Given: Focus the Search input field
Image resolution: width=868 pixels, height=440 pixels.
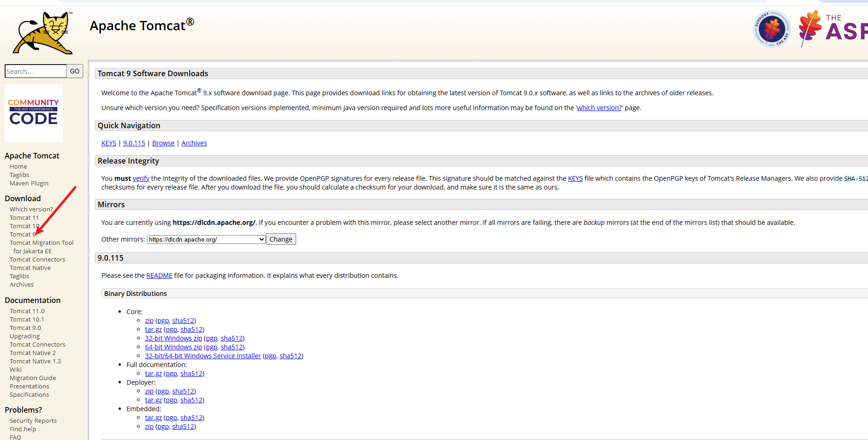Looking at the screenshot, I should coord(35,71).
